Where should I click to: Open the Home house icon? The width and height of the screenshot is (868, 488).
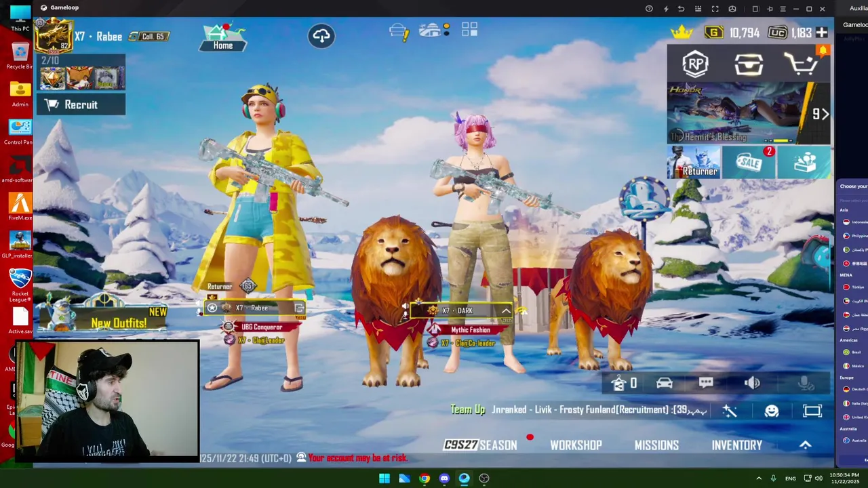coord(222,37)
